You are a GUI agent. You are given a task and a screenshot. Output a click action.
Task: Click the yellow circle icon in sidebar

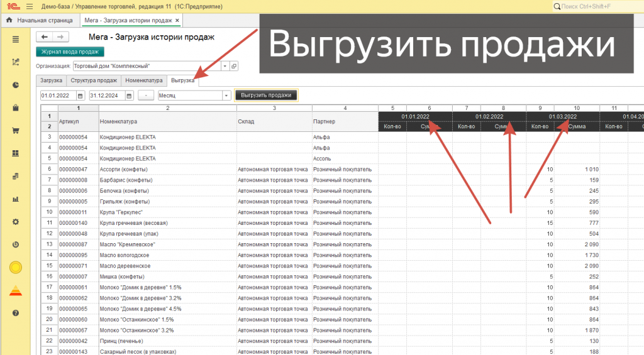16,268
